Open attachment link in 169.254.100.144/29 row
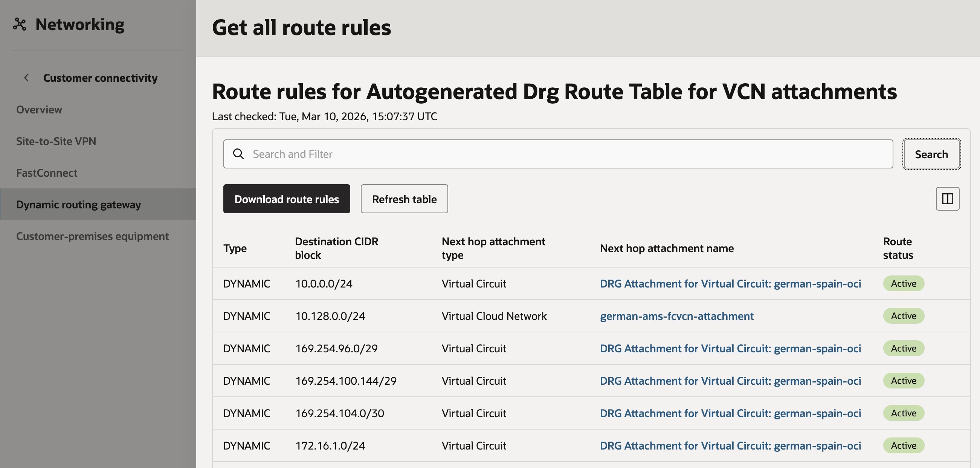The width and height of the screenshot is (980, 468). pyautogui.click(x=730, y=381)
